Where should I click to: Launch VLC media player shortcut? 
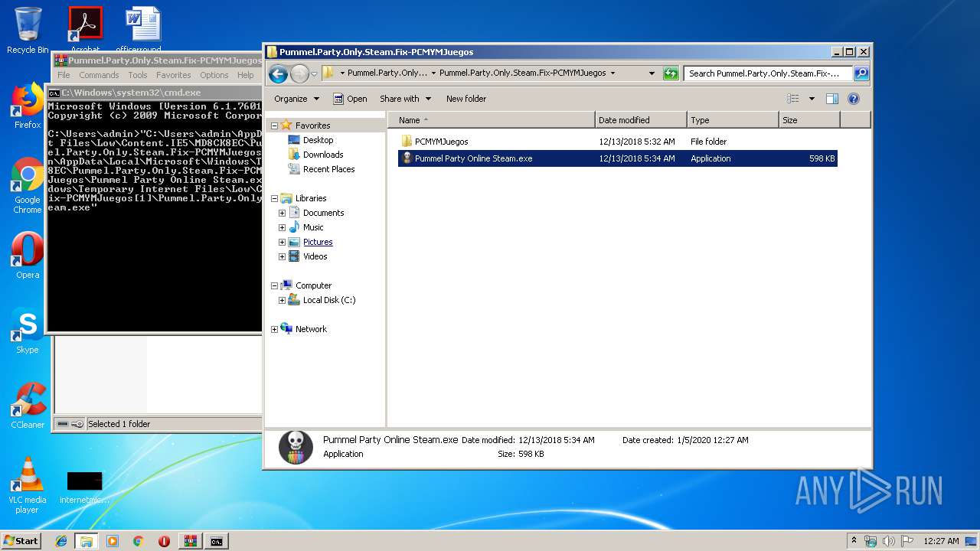tap(28, 484)
